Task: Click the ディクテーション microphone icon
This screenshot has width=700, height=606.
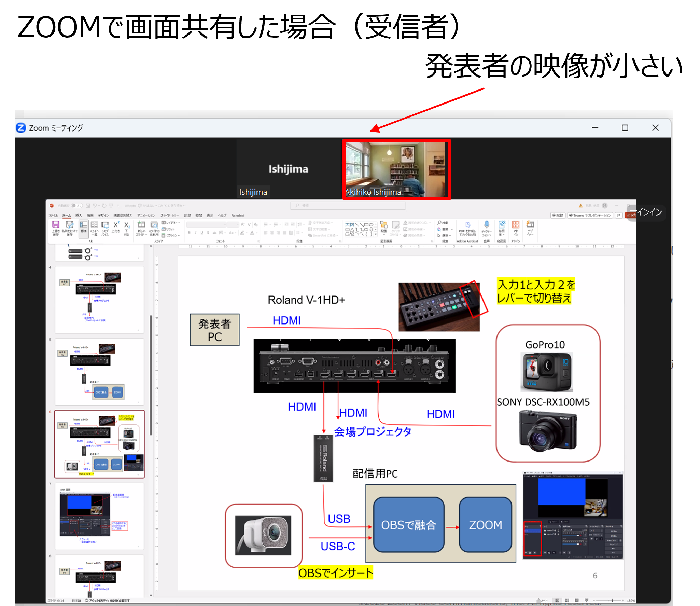Action: 487,224
